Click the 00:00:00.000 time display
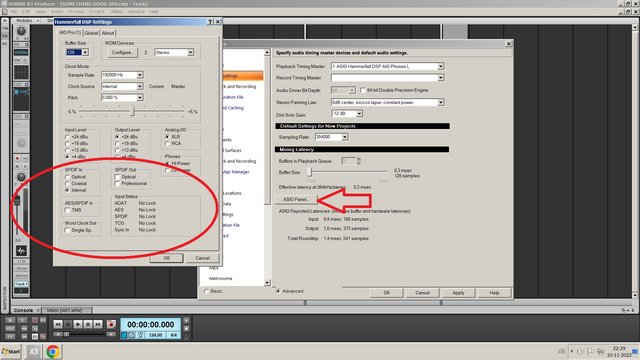 (x=151, y=324)
